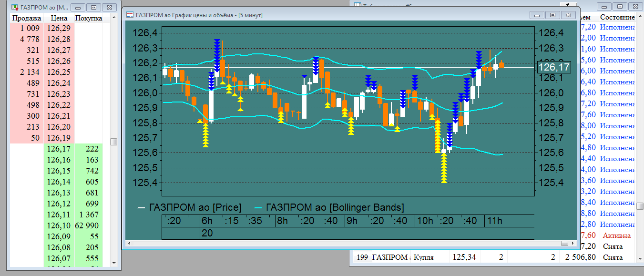Image resolution: width=644 pixels, height=276 pixels.
Task: Click the orders table scrollbar down arrow
Action: (x=640, y=258)
